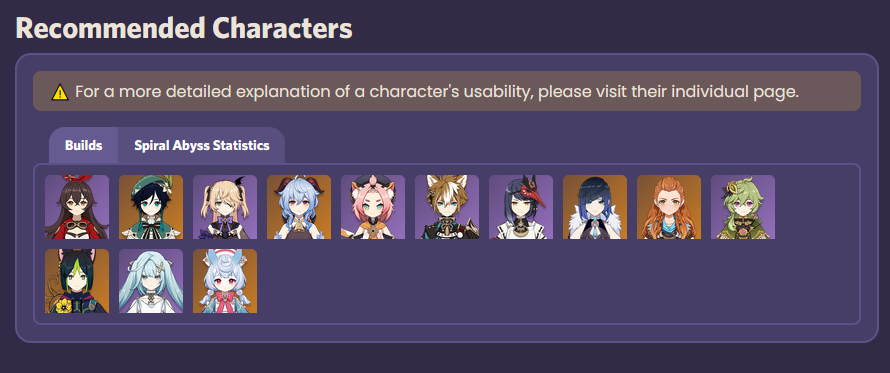Click Tighnari's dark-eared portrait

click(x=77, y=281)
